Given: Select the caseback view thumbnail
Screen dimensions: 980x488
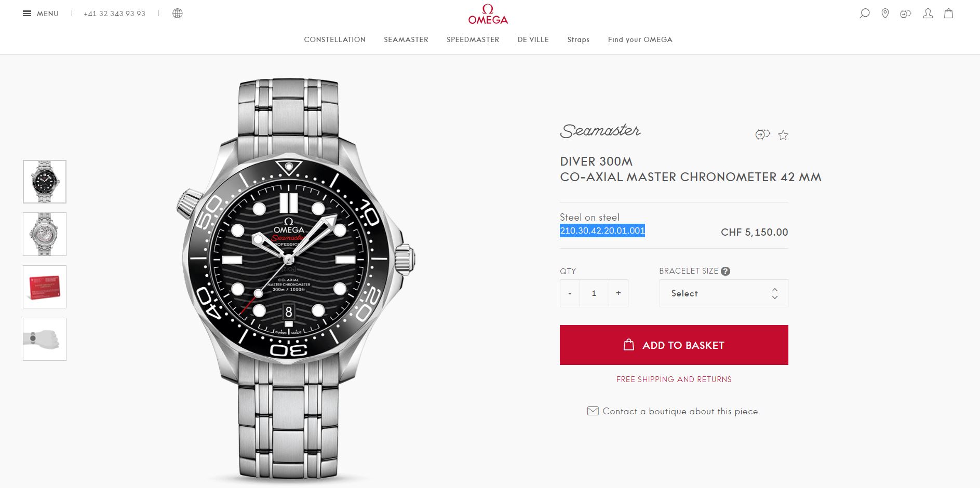Looking at the screenshot, I should click(x=45, y=234).
